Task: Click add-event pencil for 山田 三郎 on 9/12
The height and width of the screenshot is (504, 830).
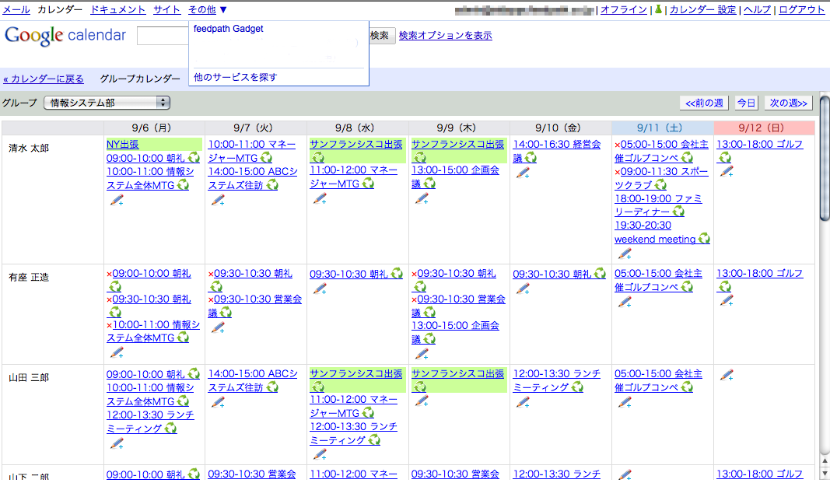Action: [727, 376]
